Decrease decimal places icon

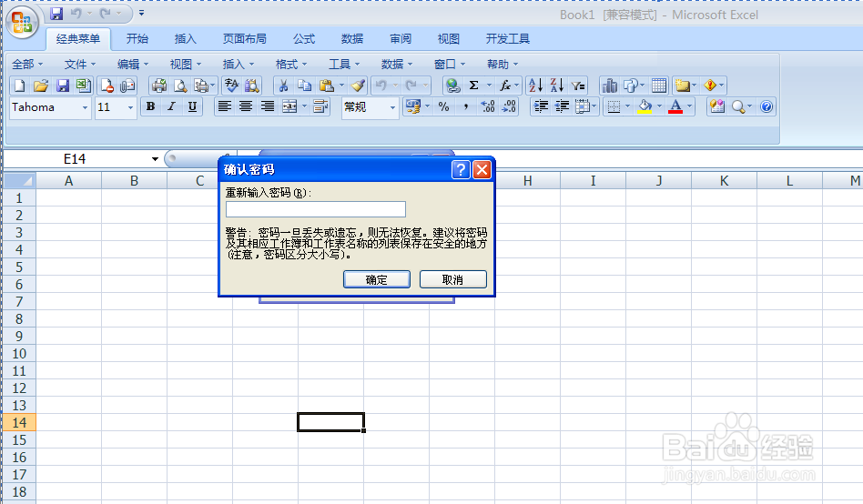click(x=509, y=106)
